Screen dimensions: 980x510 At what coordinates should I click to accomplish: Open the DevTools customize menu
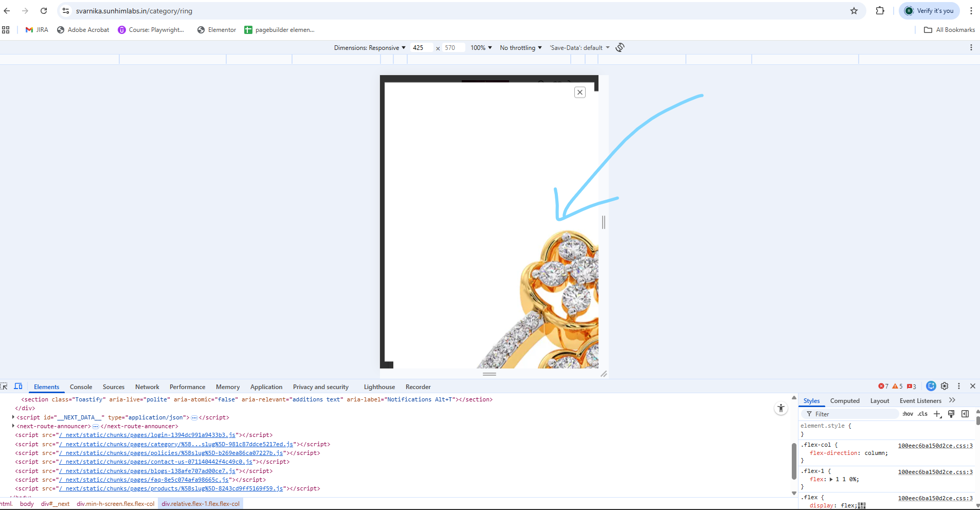click(959, 386)
